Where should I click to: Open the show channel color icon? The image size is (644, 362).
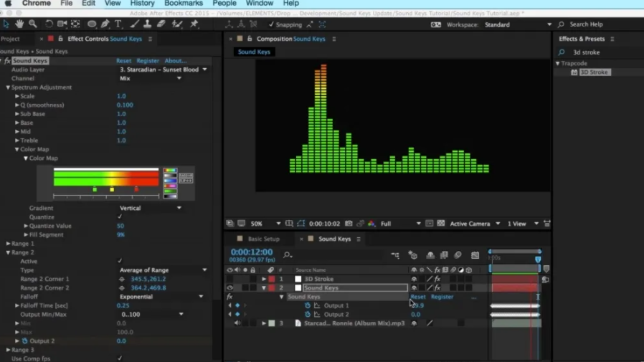pyautogui.click(x=371, y=224)
